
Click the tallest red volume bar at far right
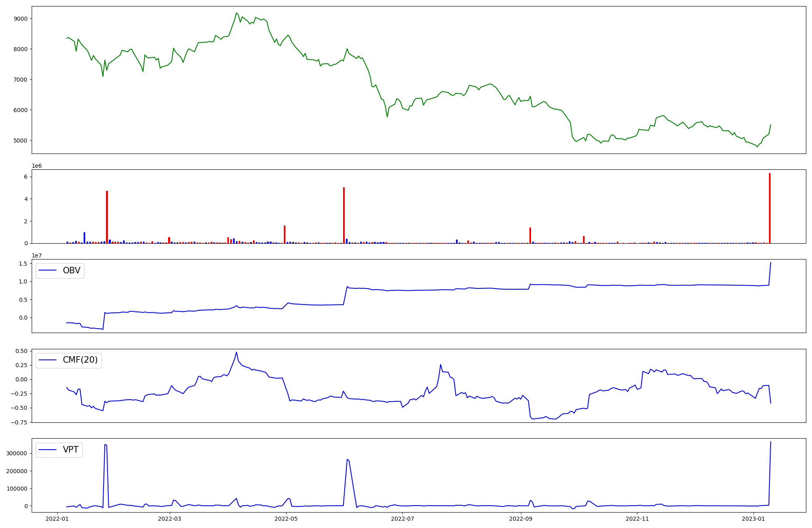[769, 207]
